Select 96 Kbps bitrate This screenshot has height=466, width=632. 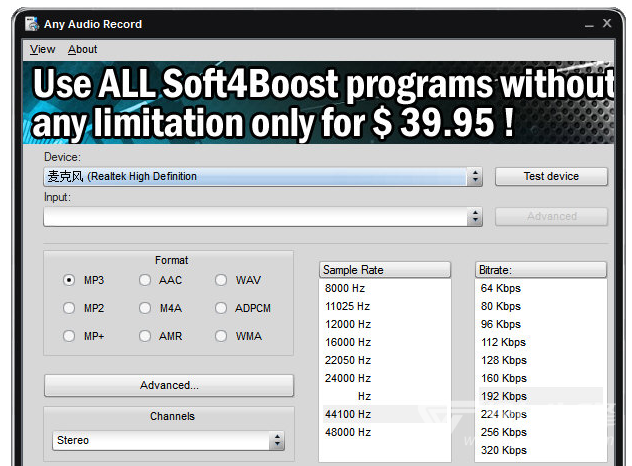[541, 324]
